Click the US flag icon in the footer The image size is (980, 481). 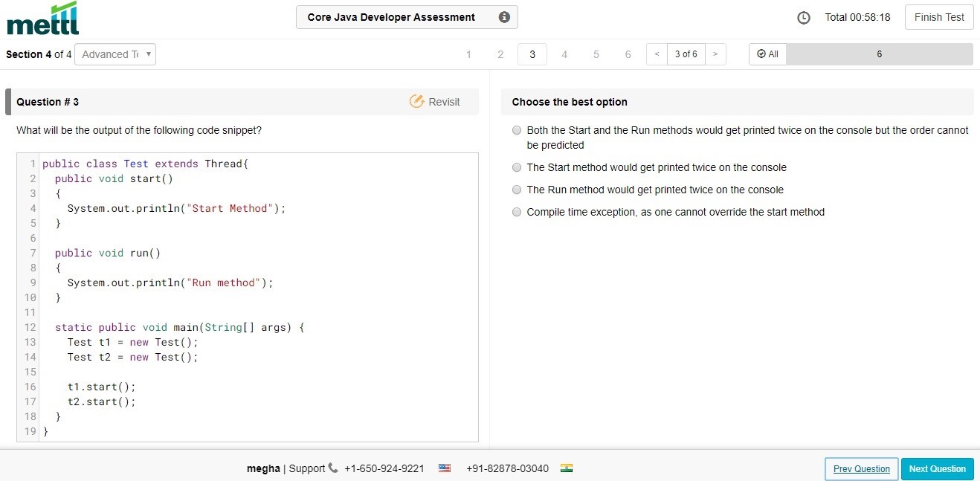pyautogui.click(x=444, y=468)
